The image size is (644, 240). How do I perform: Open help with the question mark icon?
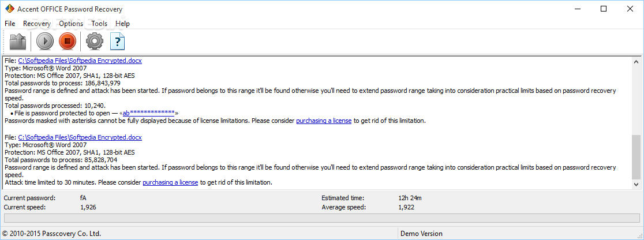click(x=118, y=42)
